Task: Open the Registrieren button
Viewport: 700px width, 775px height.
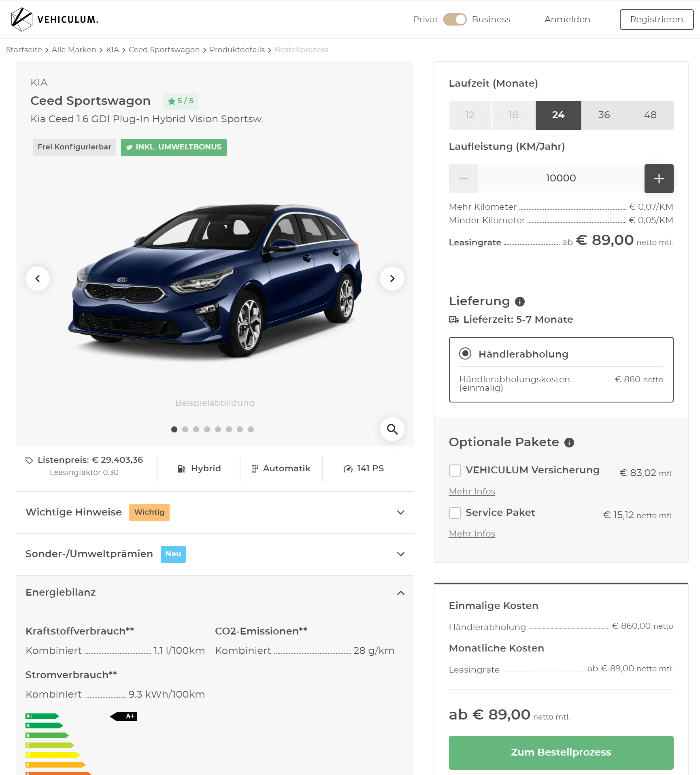Action: tap(656, 19)
